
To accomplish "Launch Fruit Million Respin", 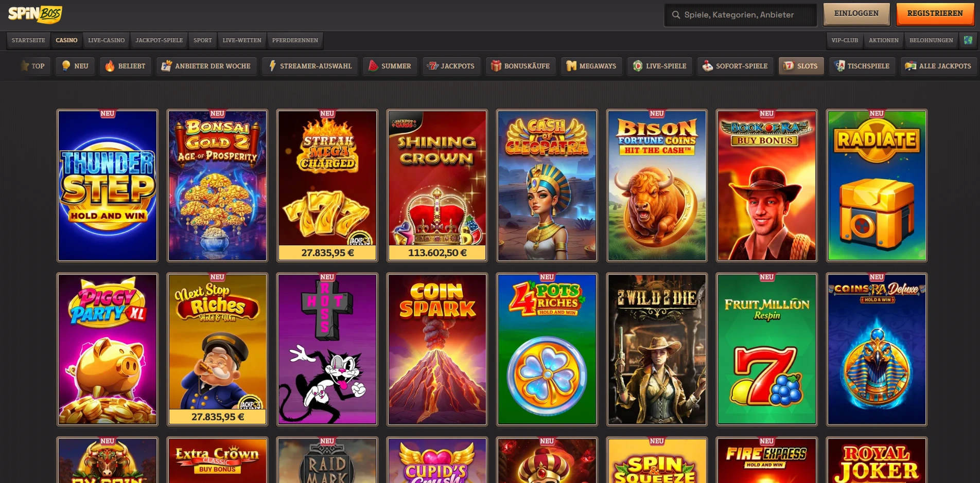I will tap(767, 349).
